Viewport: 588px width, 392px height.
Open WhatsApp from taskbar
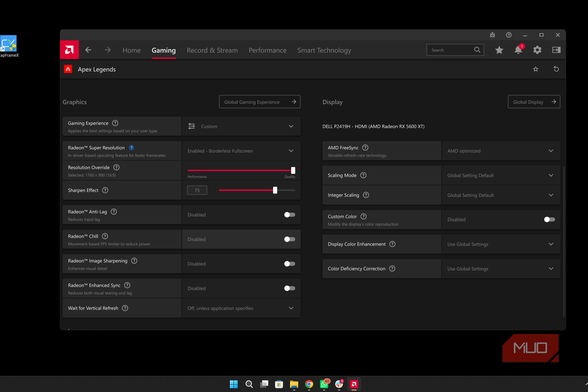(324, 384)
